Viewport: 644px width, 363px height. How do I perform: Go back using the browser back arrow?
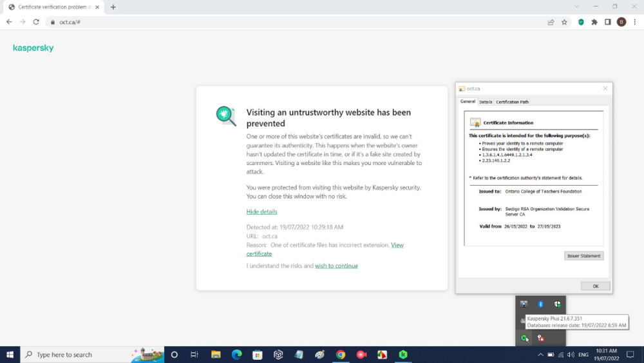tap(9, 22)
